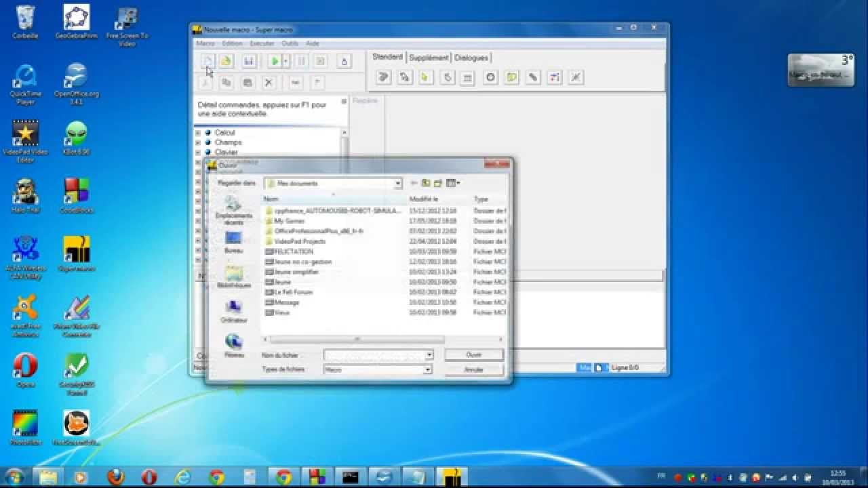This screenshot has height=488, width=868.
Task: Sort files by the Type column header
Action: point(488,199)
